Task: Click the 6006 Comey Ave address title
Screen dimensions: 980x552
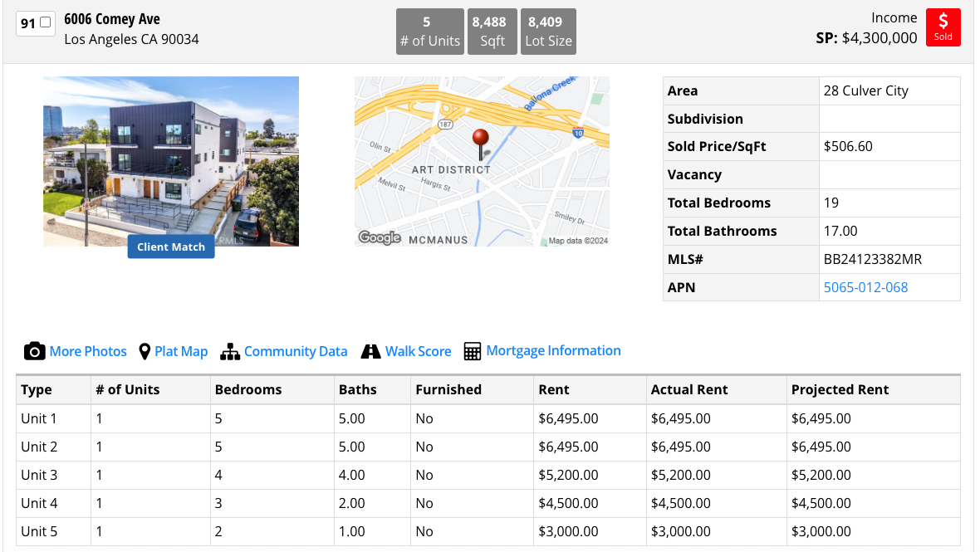Action: pyautogui.click(x=112, y=19)
